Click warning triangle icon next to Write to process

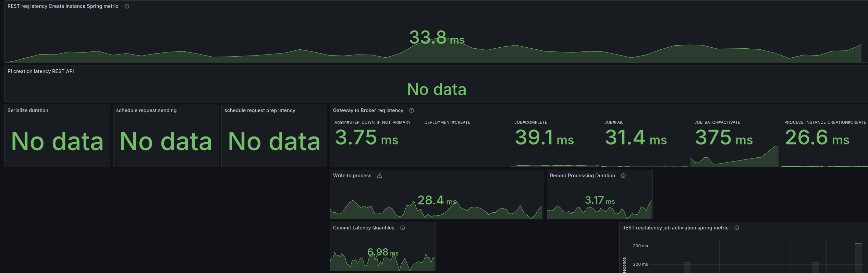(380, 176)
